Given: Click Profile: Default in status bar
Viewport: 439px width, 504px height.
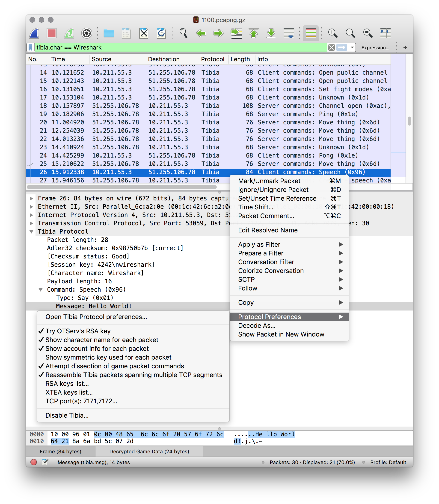Looking at the screenshot, I should (388, 462).
